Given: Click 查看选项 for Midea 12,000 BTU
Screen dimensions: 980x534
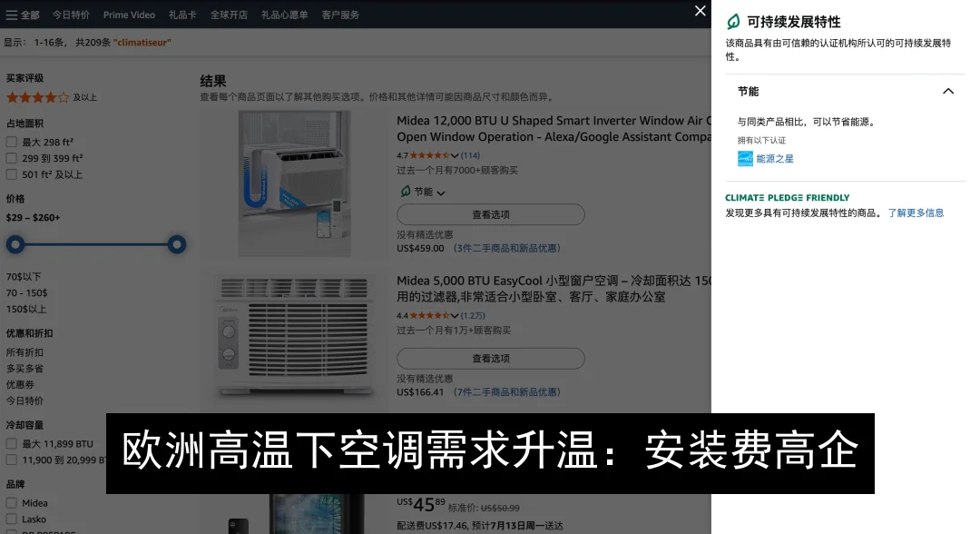Looking at the screenshot, I should tap(491, 214).
